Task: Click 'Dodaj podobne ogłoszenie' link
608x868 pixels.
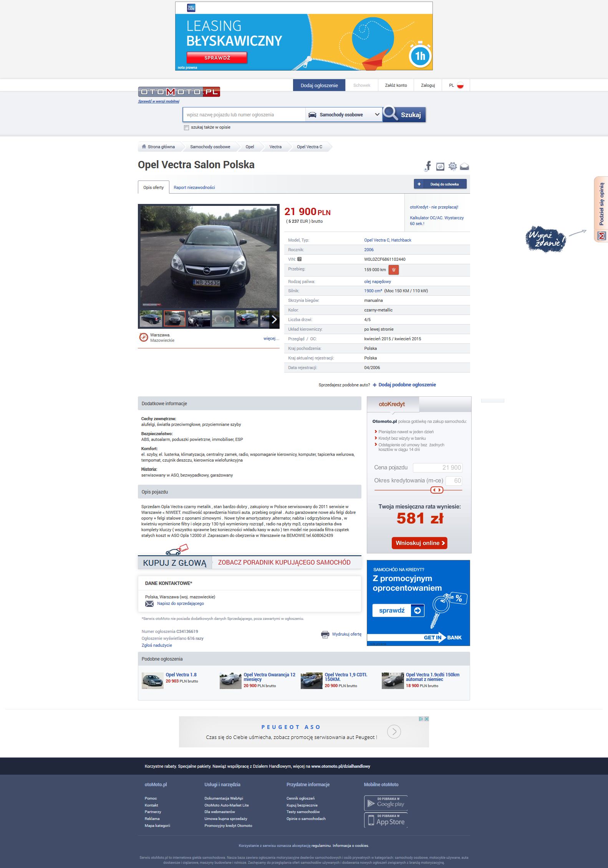Action: tap(407, 385)
